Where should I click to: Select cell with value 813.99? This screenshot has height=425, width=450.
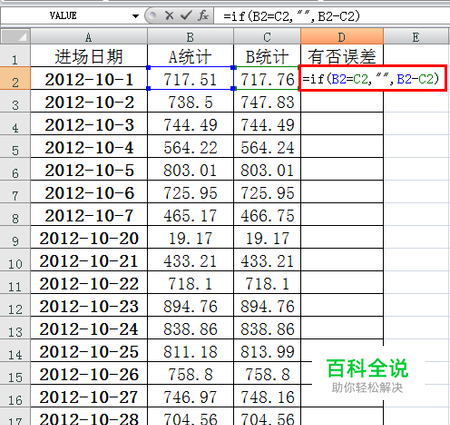(x=267, y=351)
